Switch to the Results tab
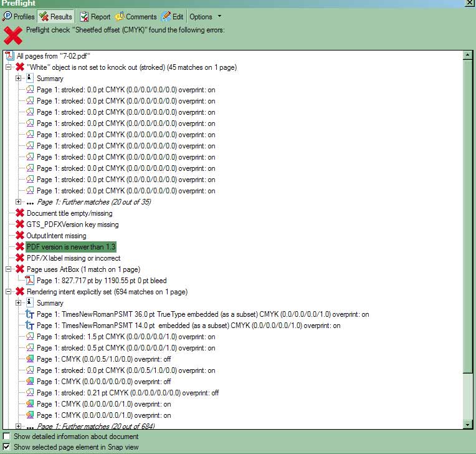Screen dimensions: 476x454 (x=56, y=17)
